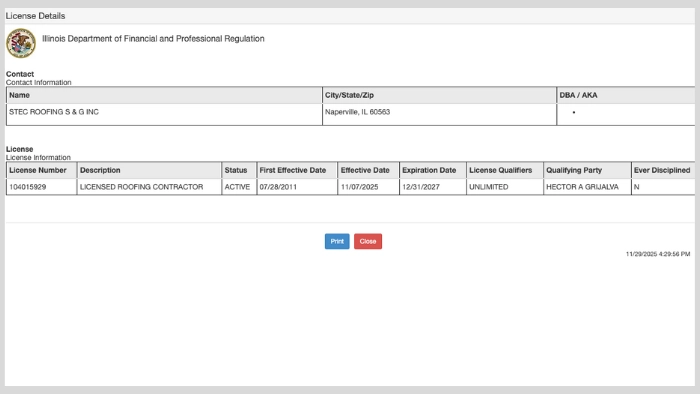The width and height of the screenshot is (700, 394).
Task: Click the Description column header
Action: [149, 170]
